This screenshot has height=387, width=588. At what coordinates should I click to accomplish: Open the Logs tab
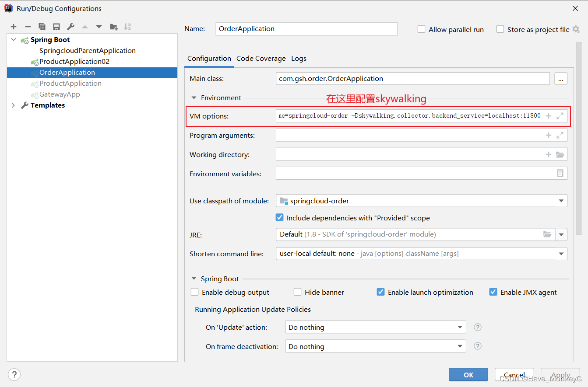pyautogui.click(x=299, y=58)
